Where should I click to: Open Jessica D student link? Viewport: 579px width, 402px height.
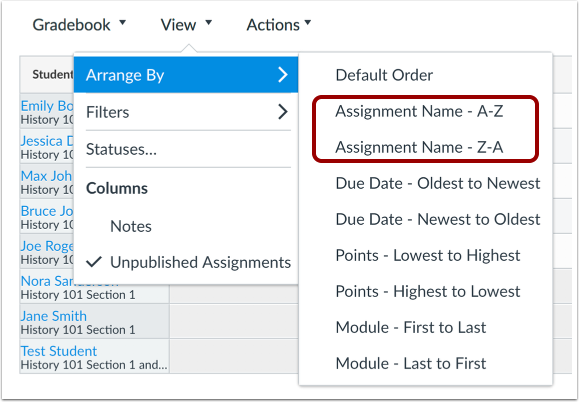[47, 141]
